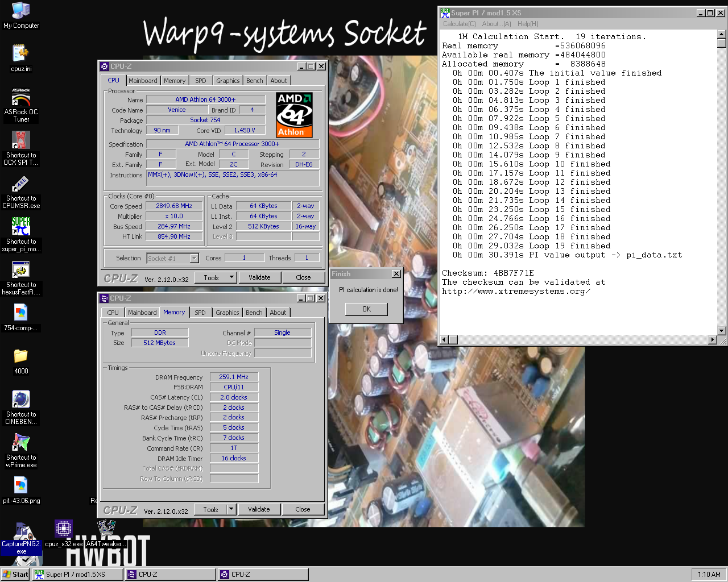
Task: Click the xtremesystems.org URL text
Action: (516, 292)
